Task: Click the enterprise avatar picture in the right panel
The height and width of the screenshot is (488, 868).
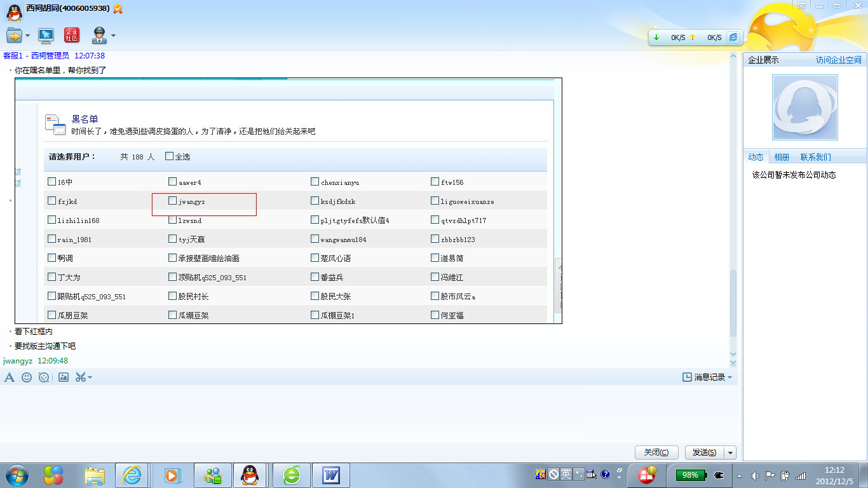Action: 805,107
